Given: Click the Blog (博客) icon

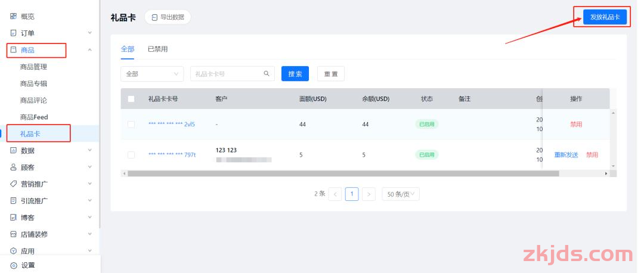Looking at the screenshot, I should click(x=13, y=218).
